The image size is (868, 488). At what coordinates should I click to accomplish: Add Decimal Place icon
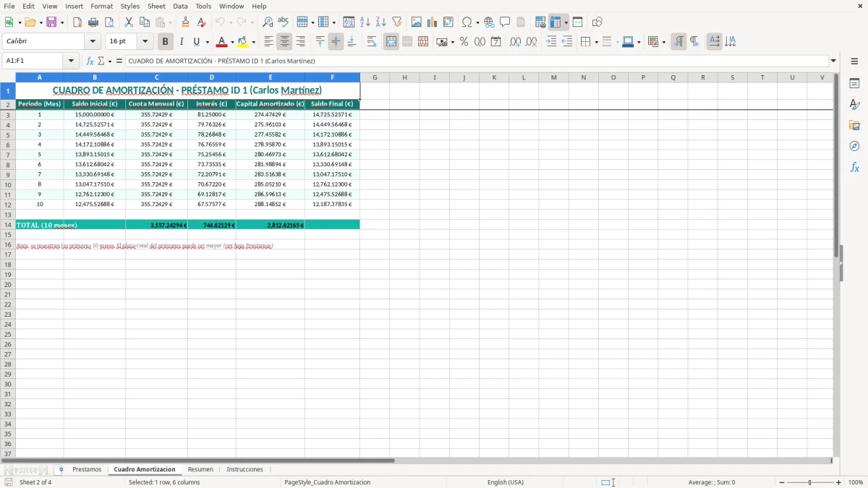point(516,42)
